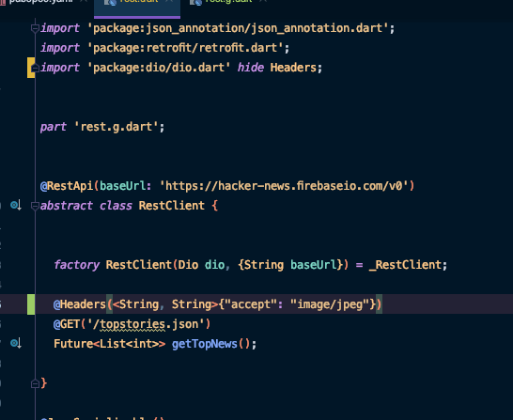Click the opening curly brace after RestClient
Screen dimensions: 513x420
point(214,206)
